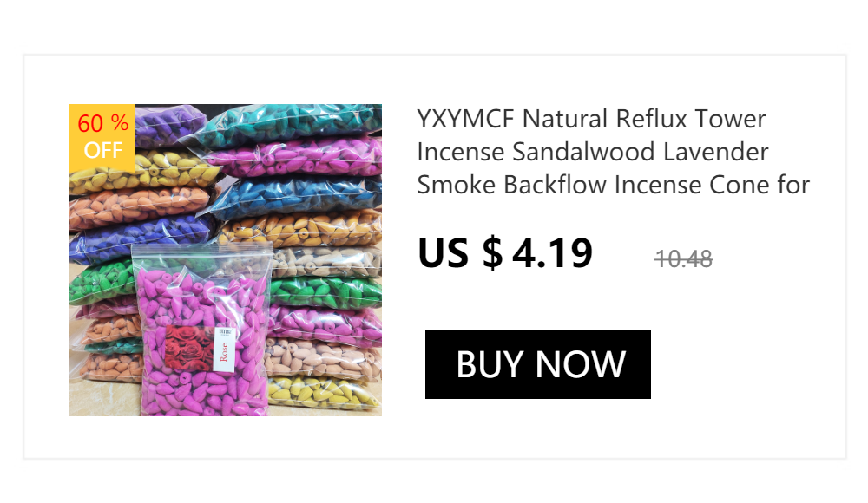Viewport: 868px width, 503px height.
Task: Click the 60 % OFF discount badge
Action: tap(102, 137)
